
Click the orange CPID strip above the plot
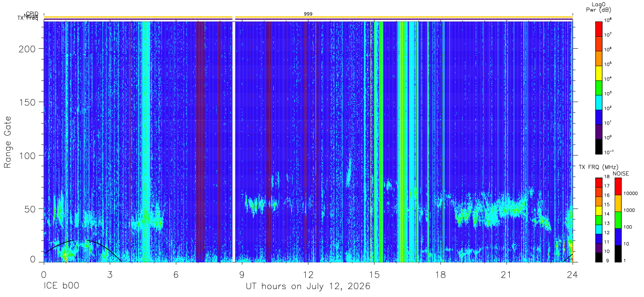click(308, 17)
